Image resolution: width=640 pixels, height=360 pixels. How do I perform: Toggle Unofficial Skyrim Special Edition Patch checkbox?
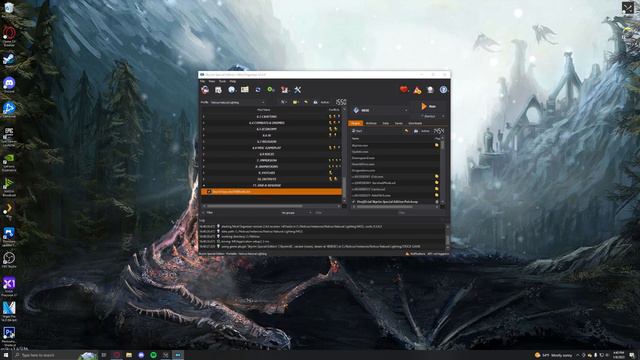pyautogui.click(x=354, y=202)
